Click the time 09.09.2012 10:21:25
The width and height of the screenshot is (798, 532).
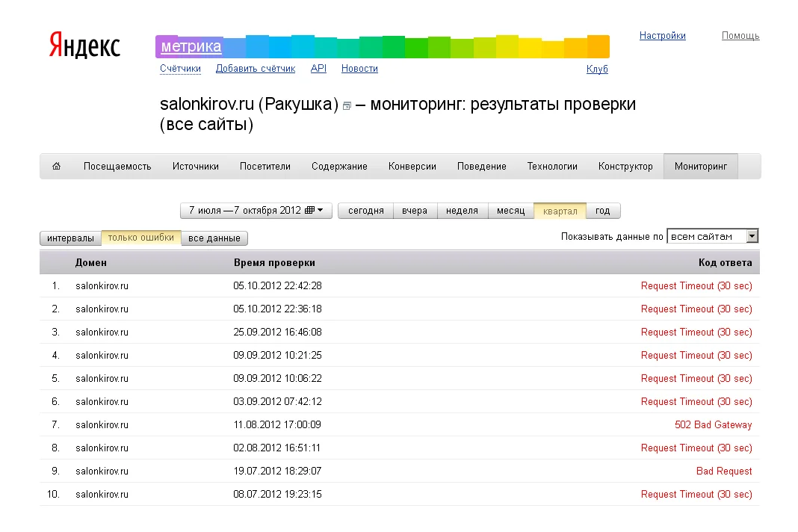277,356
